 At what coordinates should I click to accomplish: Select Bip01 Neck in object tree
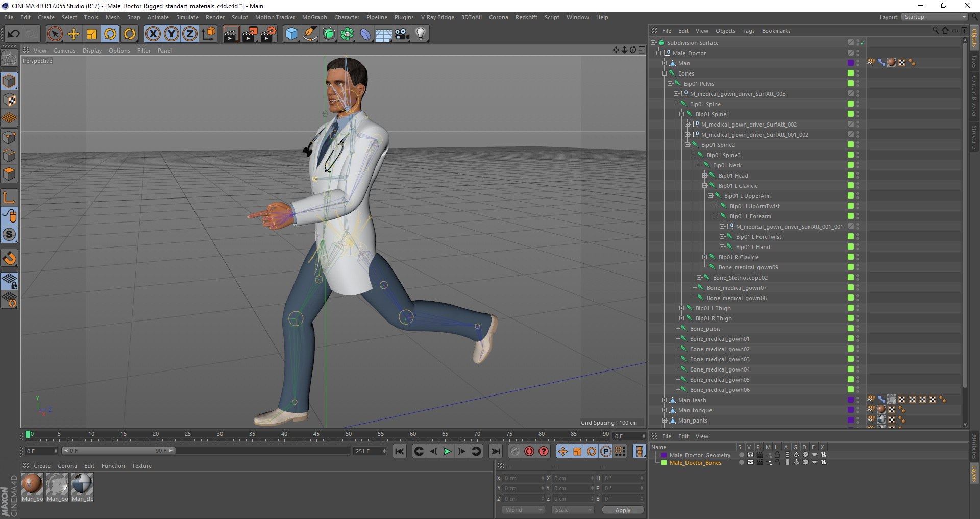(x=727, y=165)
